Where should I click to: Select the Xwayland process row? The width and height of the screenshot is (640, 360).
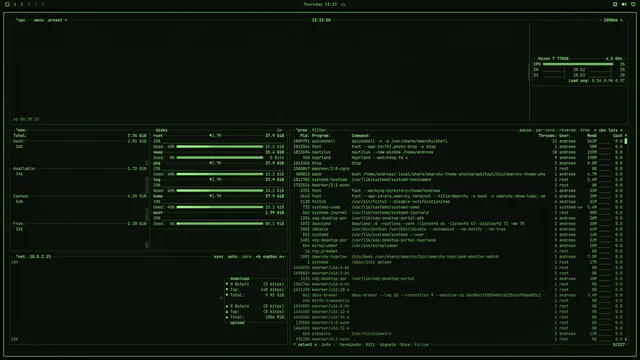pos(458,224)
